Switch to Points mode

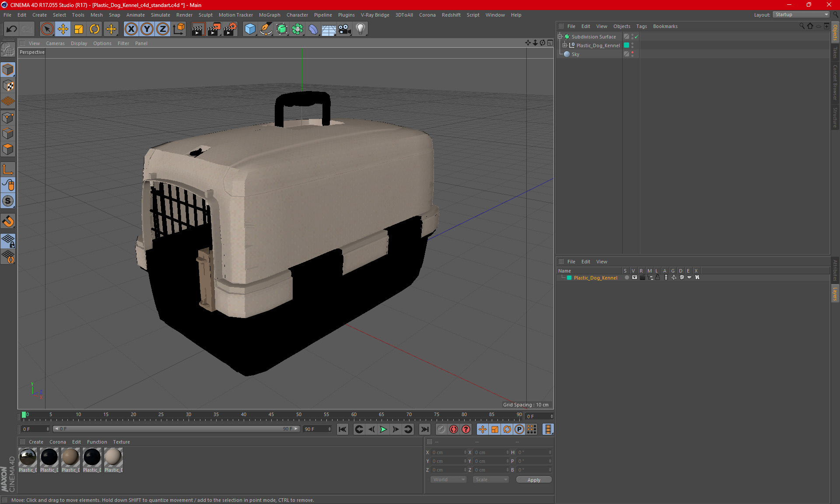click(8, 118)
